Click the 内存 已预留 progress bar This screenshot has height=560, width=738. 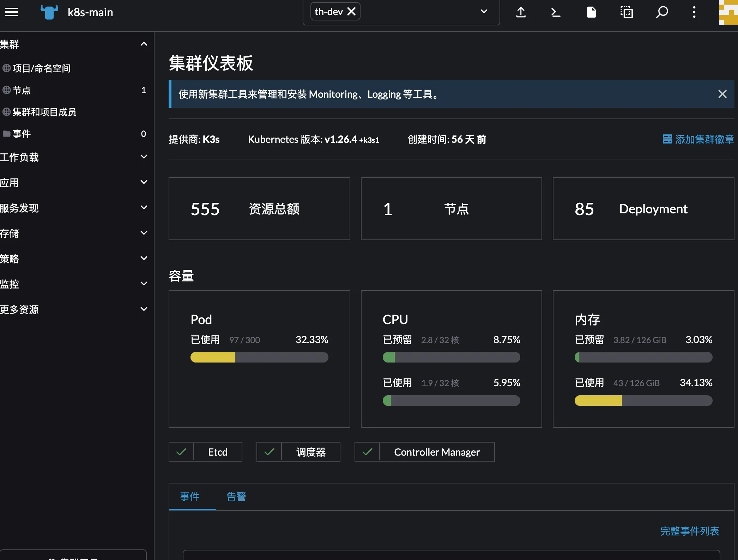643,357
